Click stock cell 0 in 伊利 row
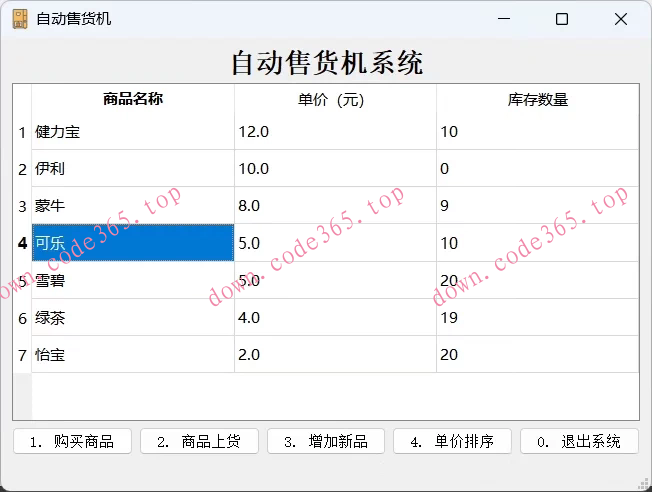This screenshot has width=652, height=492. [538, 168]
